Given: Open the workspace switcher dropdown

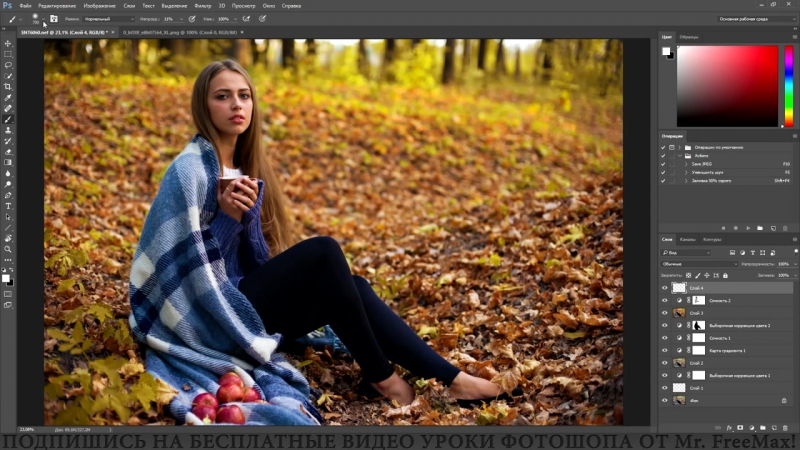Looking at the screenshot, I should pyautogui.click(x=757, y=19).
